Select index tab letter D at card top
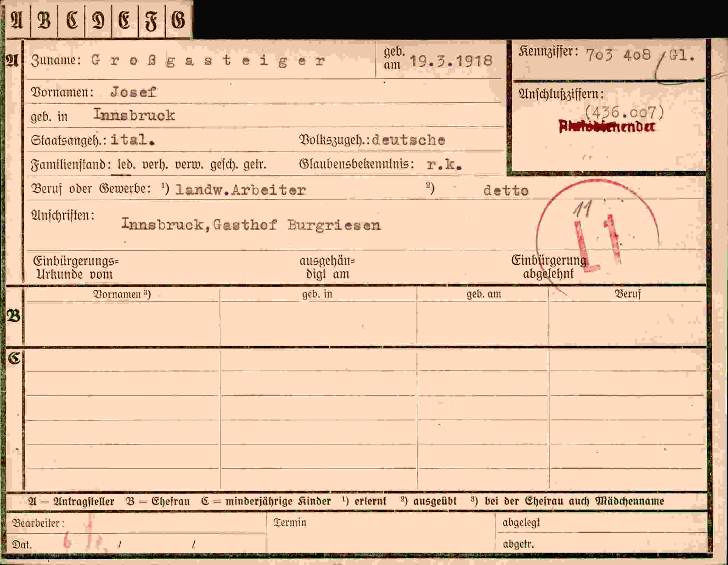728x565 pixels. 98,21
